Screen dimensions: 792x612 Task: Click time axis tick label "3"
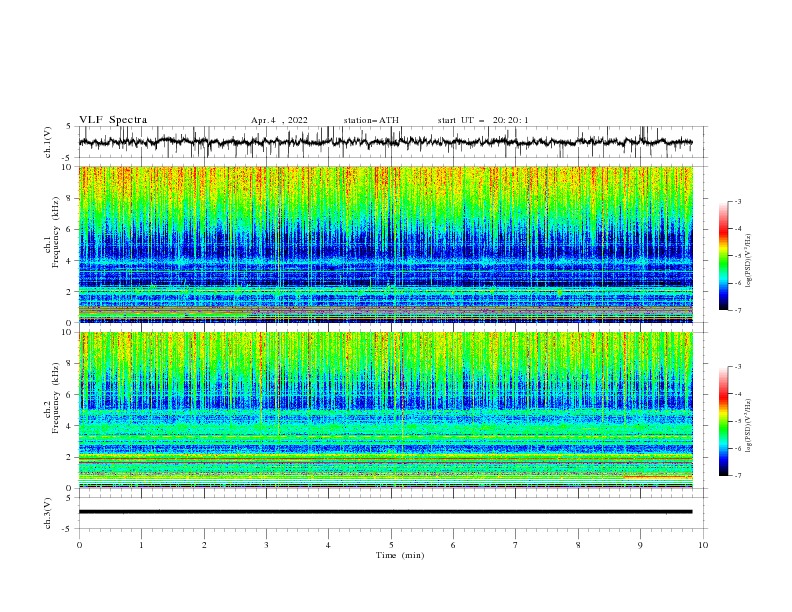coord(266,545)
